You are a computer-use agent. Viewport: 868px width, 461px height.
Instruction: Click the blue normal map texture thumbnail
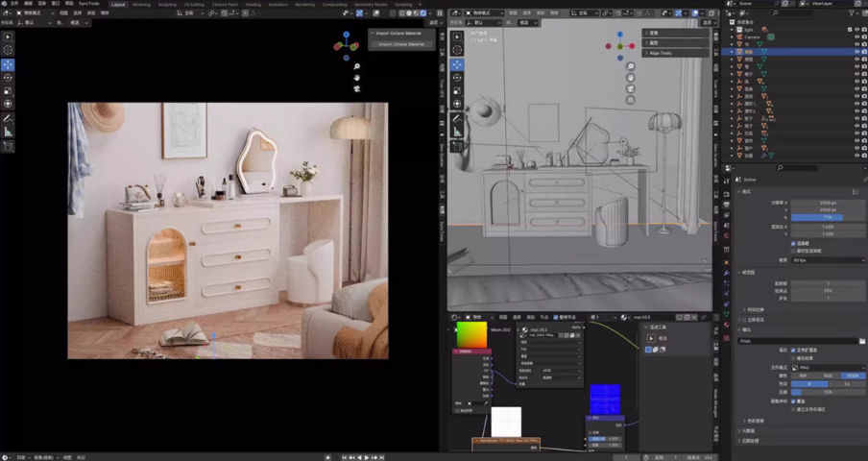(x=604, y=400)
